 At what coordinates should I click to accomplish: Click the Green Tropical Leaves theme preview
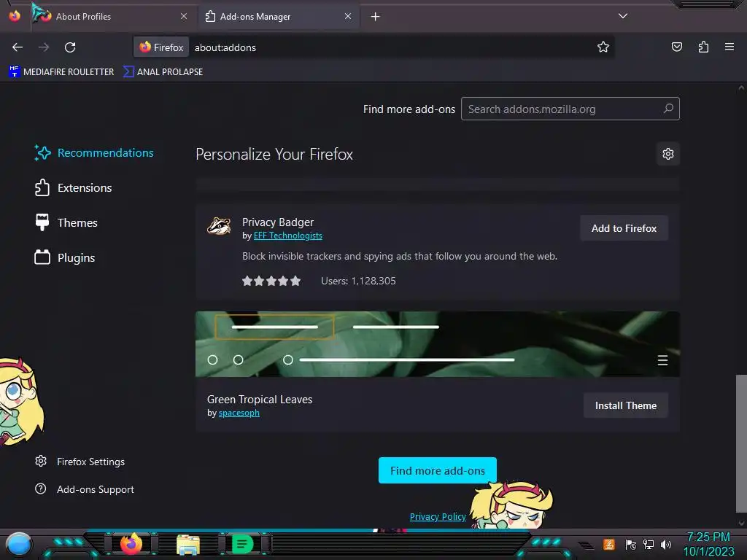point(438,344)
